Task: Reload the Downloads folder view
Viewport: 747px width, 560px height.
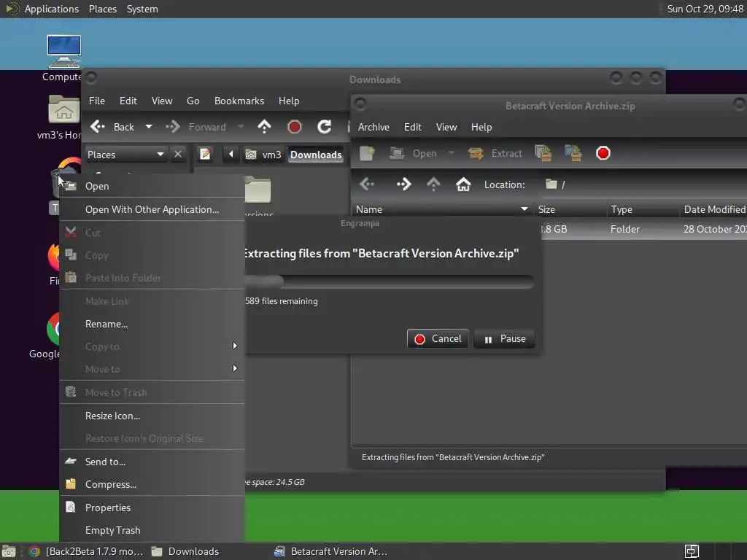Action: point(325,127)
